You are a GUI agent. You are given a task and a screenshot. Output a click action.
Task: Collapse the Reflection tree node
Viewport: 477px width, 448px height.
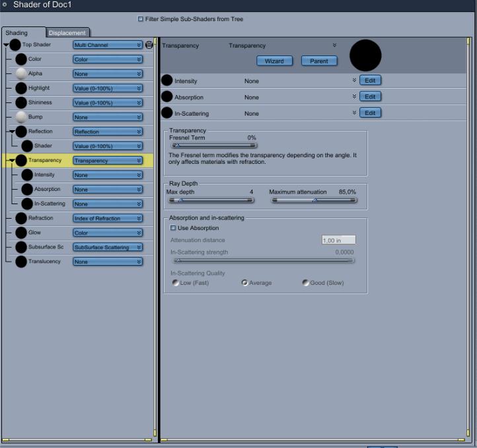tap(12, 131)
